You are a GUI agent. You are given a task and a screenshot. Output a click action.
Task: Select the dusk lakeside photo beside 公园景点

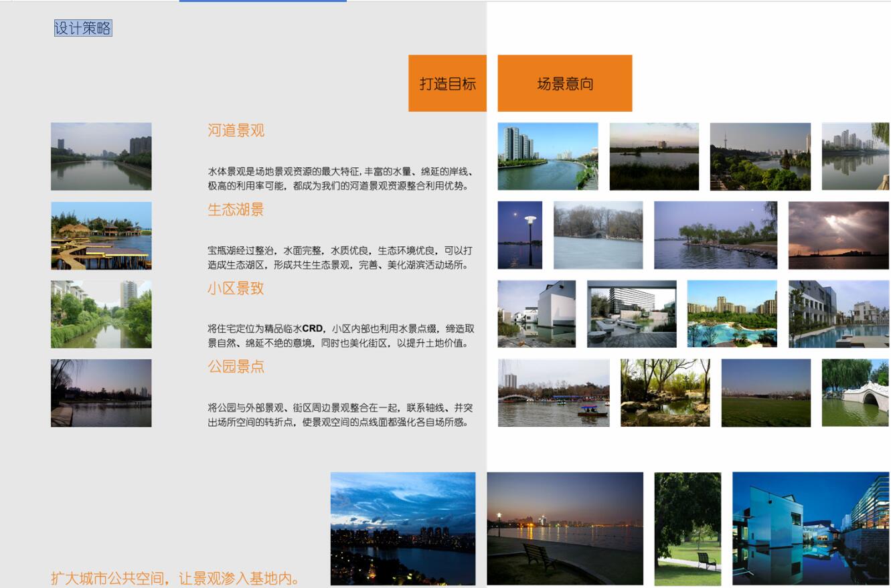click(101, 393)
